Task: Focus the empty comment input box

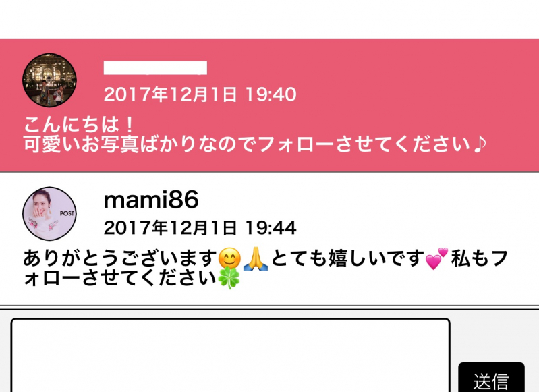Action: 230,355
